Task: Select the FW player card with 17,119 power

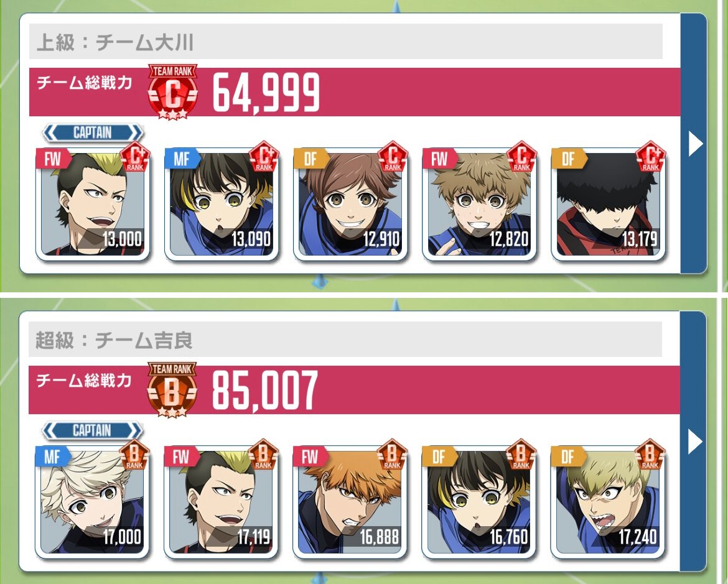Action: [221, 503]
